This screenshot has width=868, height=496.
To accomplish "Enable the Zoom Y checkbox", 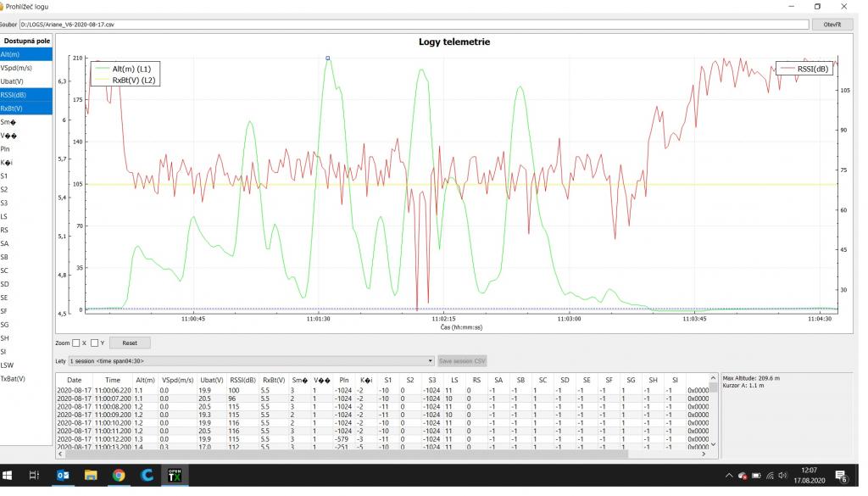I will point(94,343).
